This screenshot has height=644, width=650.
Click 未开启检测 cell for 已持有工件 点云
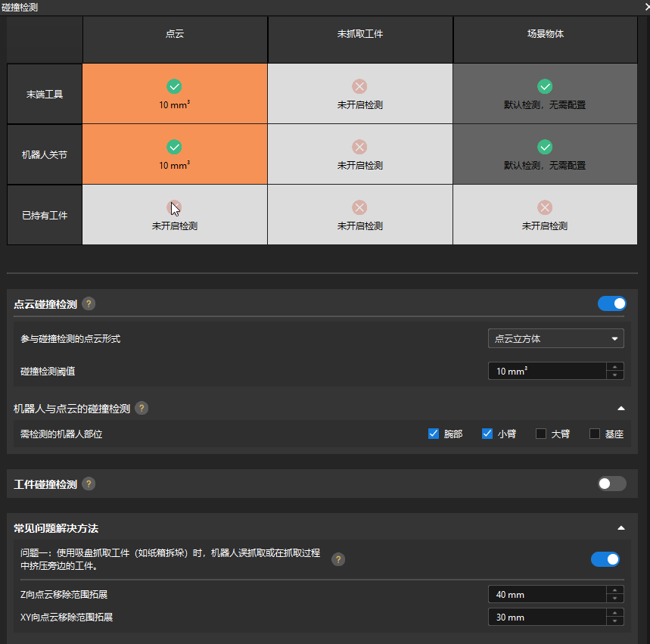(174, 214)
